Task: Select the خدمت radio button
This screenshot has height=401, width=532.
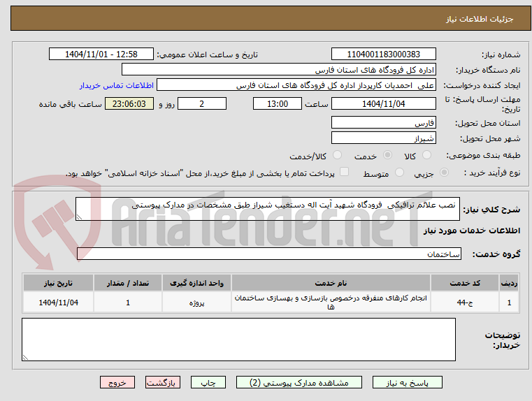Action: tap(387, 155)
